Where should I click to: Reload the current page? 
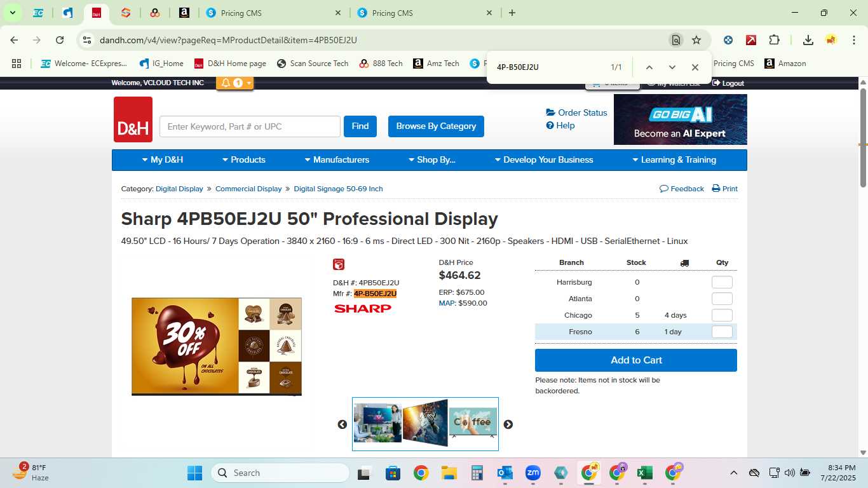[x=60, y=40]
